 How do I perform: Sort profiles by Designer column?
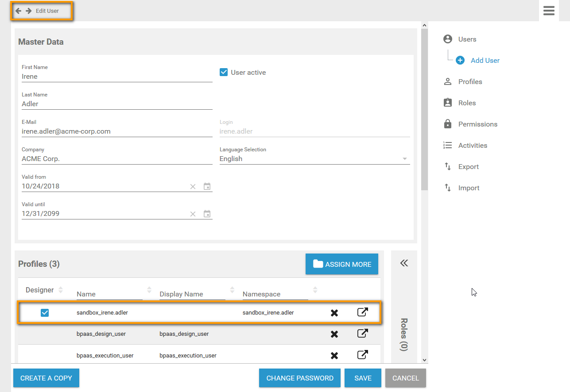(x=61, y=290)
